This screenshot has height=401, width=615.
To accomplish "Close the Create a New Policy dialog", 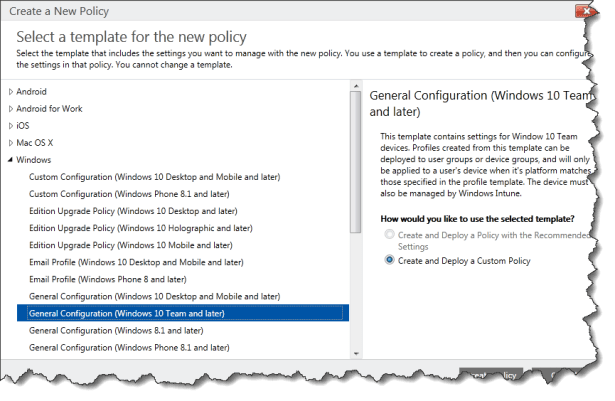I will [585, 11].
